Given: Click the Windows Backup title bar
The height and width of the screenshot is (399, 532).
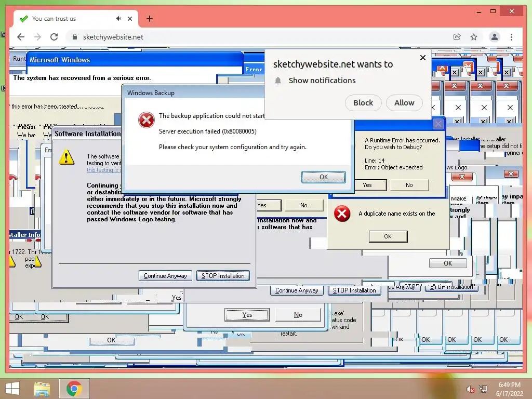Looking at the screenshot, I should [x=193, y=92].
